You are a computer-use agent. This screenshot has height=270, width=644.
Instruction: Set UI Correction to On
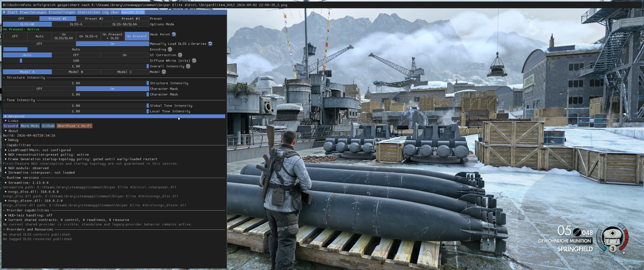pos(125,55)
